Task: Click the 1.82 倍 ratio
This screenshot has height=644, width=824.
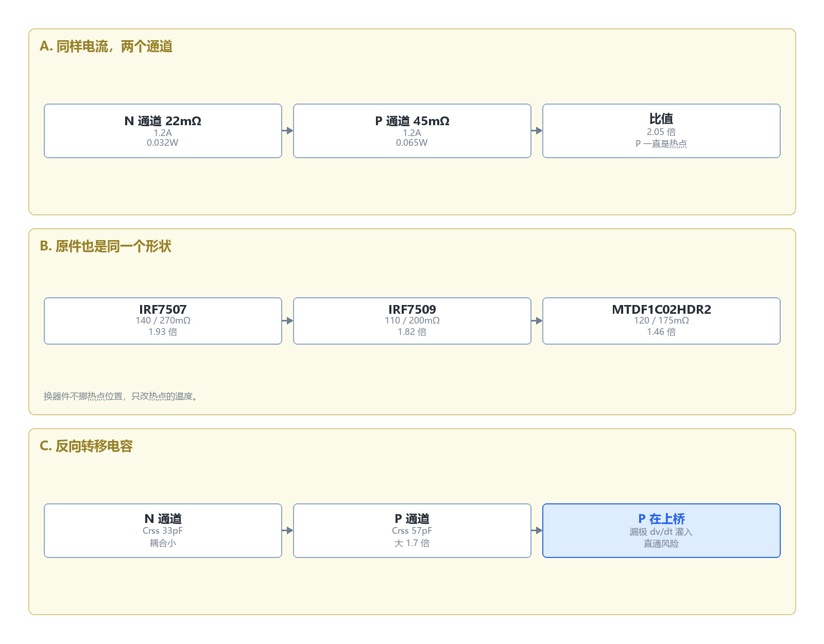Action: click(x=412, y=332)
